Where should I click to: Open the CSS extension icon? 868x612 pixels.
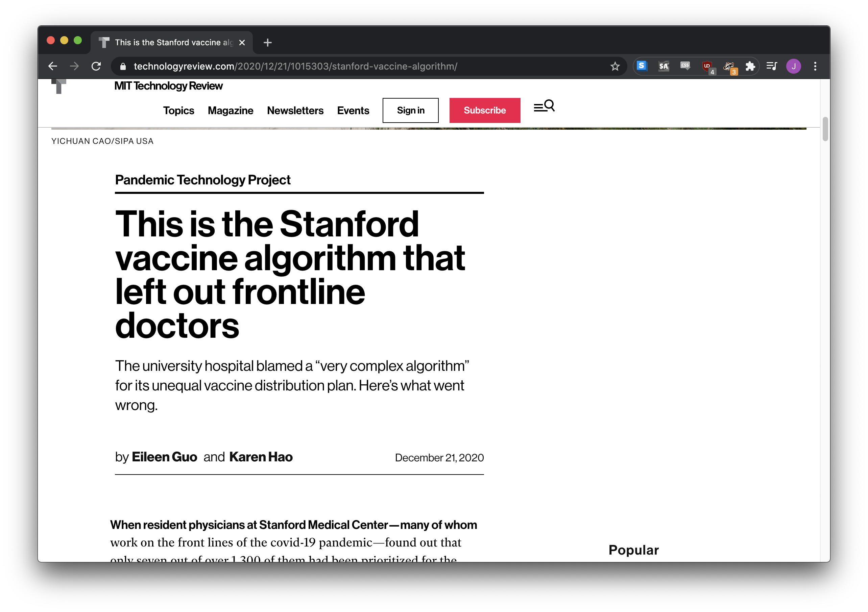685,66
